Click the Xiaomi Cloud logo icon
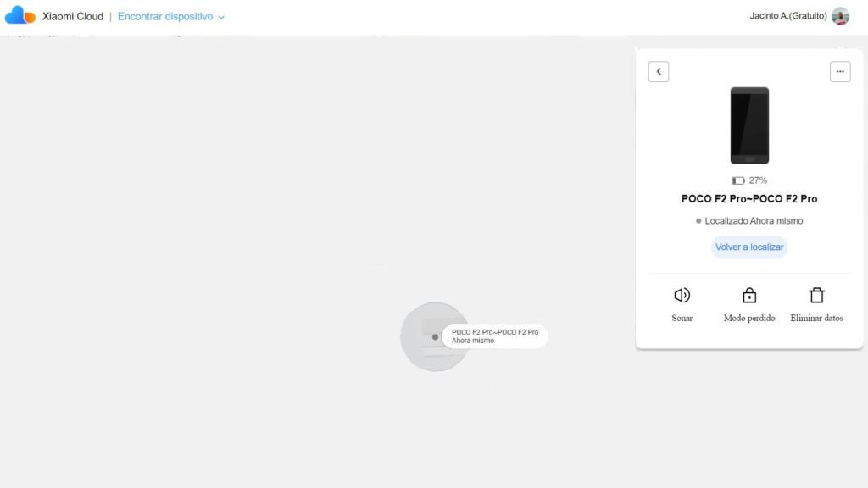 [x=20, y=15]
